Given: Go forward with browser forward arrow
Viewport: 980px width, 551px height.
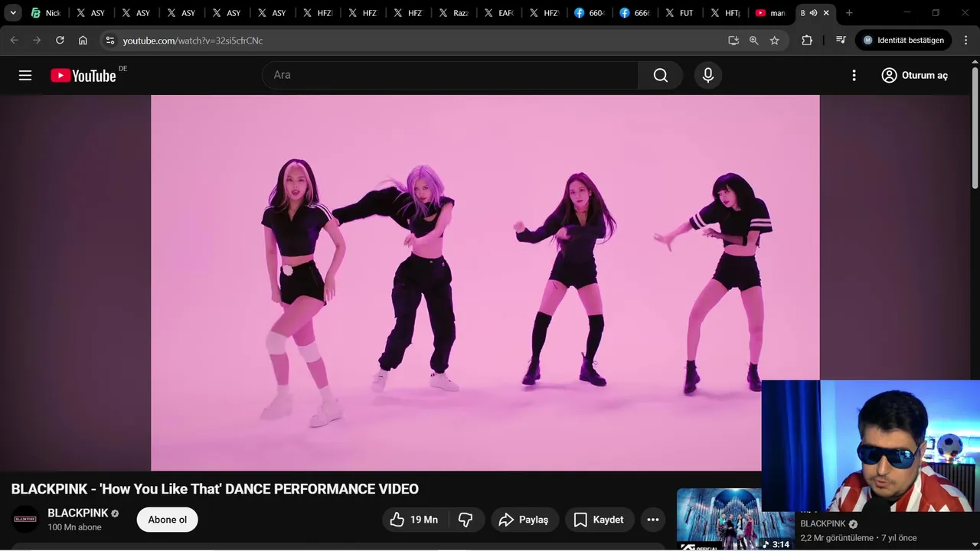Looking at the screenshot, I should (x=37, y=40).
